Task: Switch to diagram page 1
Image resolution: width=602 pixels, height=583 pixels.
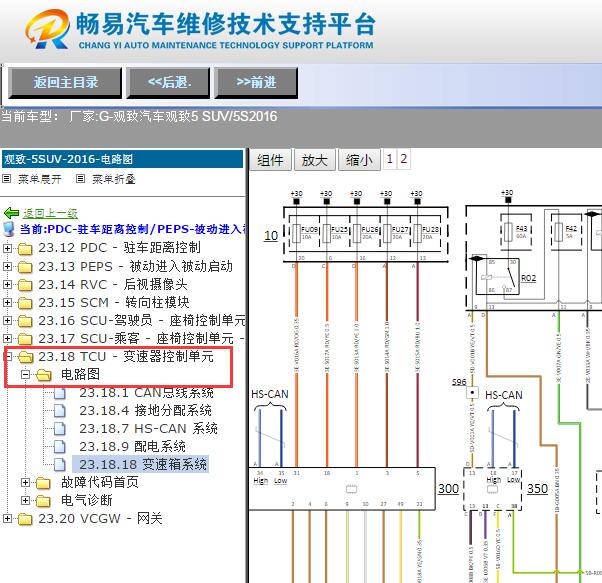Action: (x=390, y=159)
